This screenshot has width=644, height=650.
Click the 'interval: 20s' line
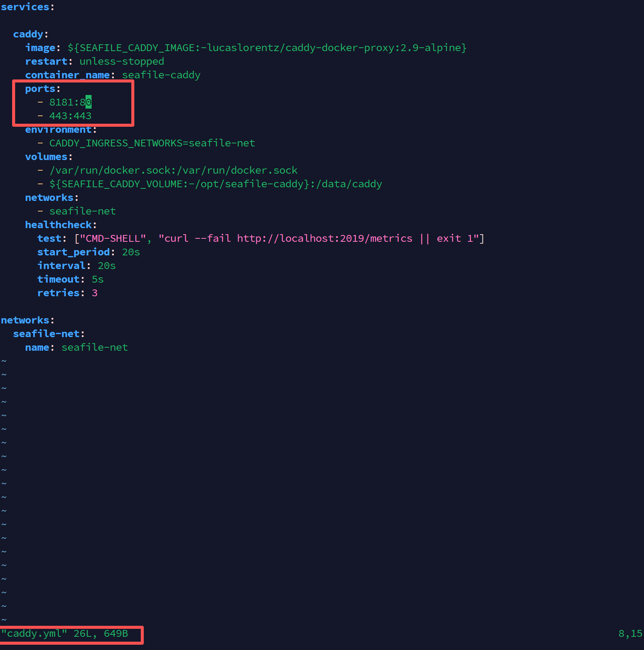coord(76,266)
